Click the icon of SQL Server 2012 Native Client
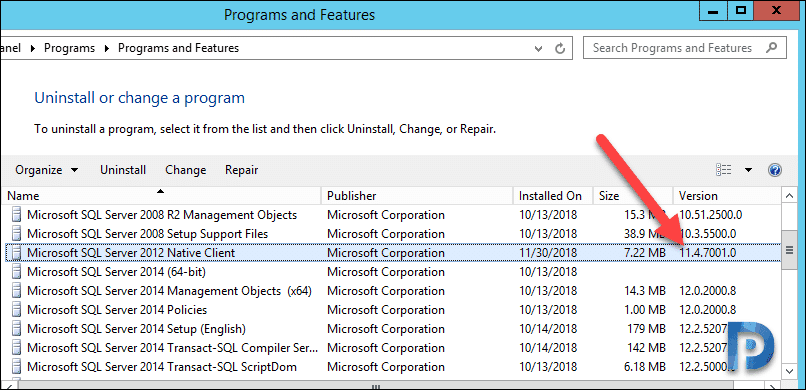Image resolution: width=806 pixels, height=390 pixels. tap(17, 253)
